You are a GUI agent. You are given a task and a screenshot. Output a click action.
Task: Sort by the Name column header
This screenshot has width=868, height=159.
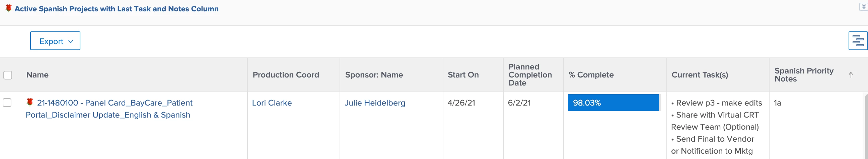click(x=38, y=75)
